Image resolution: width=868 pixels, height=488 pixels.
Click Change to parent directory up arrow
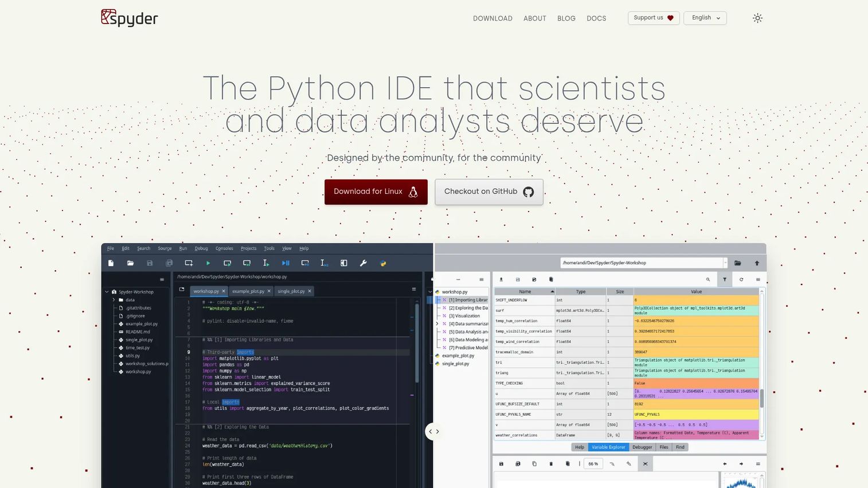tap(757, 263)
